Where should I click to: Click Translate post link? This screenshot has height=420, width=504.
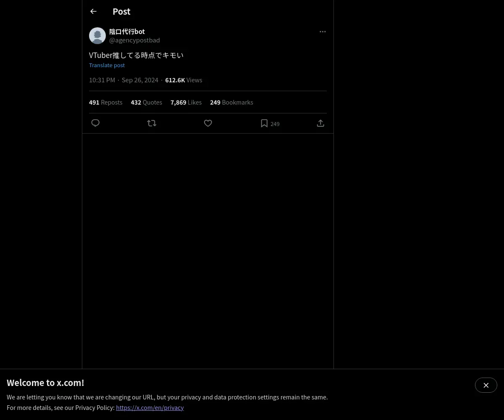(107, 65)
